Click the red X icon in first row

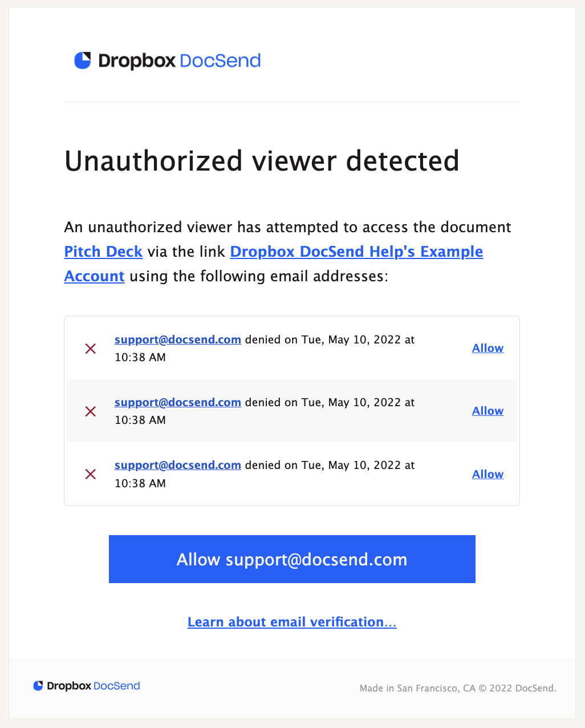tap(90, 348)
